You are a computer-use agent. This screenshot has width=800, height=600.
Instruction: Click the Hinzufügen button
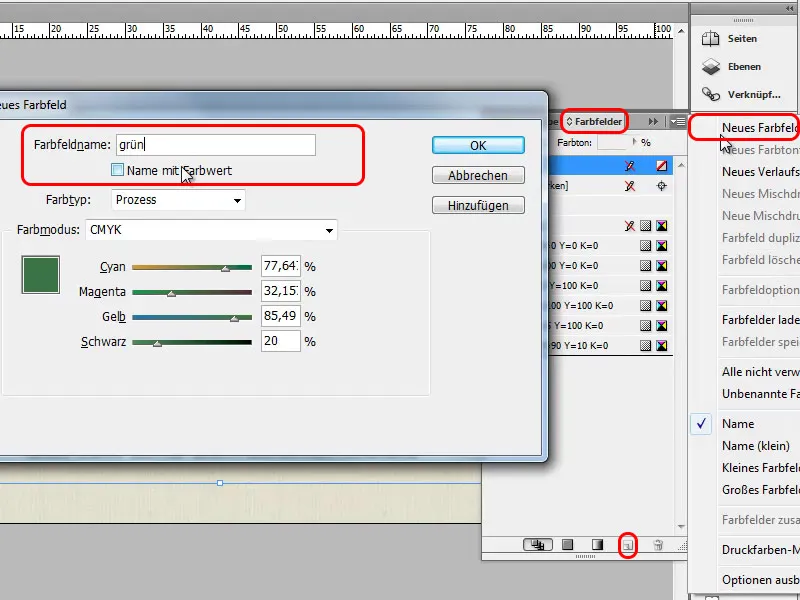click(478, 206)
